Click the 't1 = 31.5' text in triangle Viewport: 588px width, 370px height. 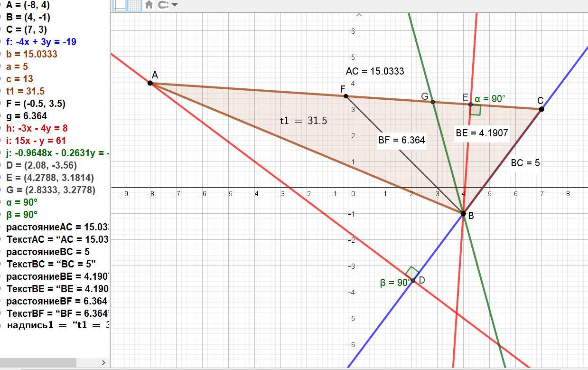pyautogui.click(x=303, y=121)
